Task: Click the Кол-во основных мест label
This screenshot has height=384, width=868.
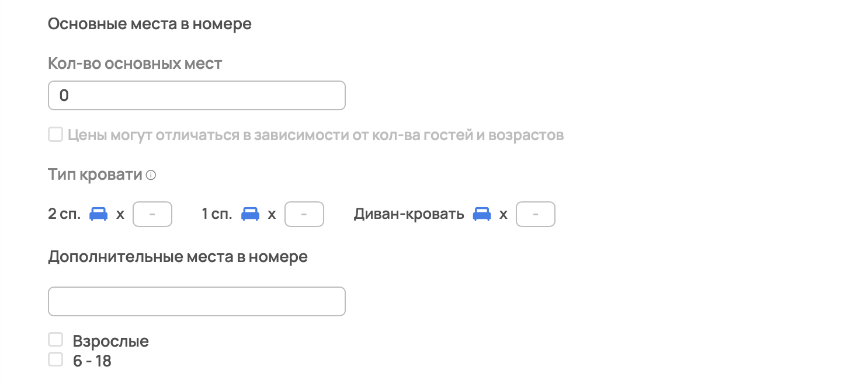Action: coord(135,63)
